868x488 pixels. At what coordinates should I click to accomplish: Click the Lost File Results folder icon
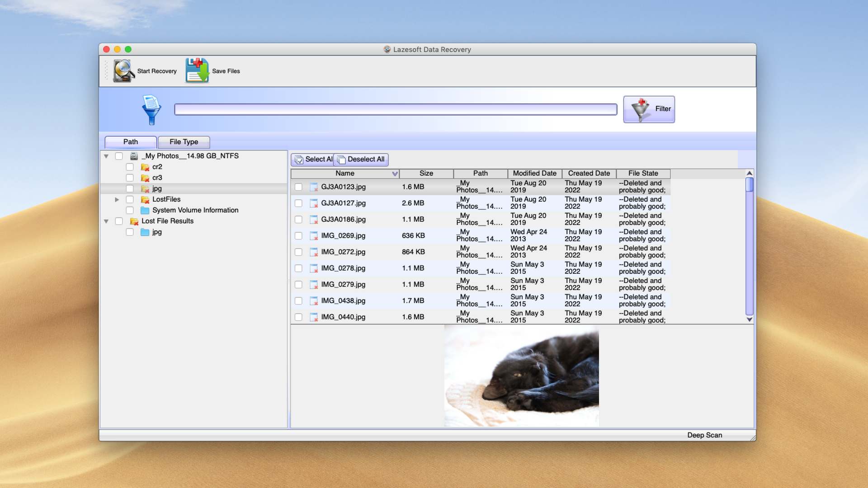(x=134, y=221)
